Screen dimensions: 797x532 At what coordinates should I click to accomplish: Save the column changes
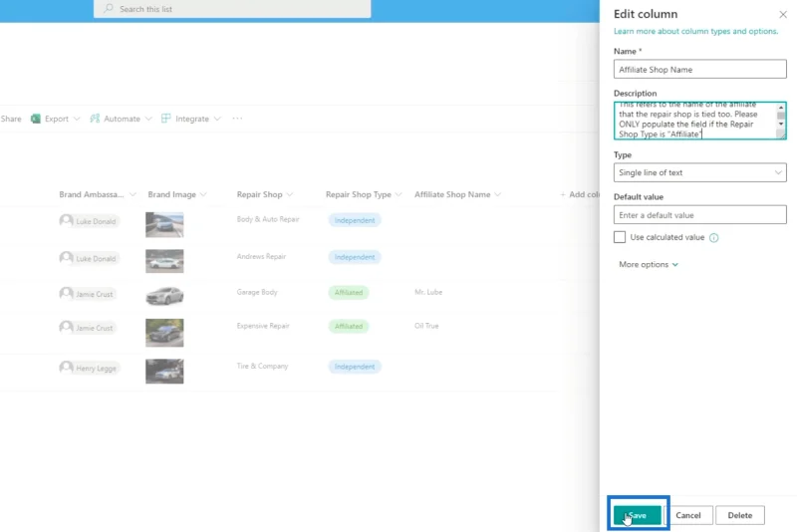[x=637, y=515]
